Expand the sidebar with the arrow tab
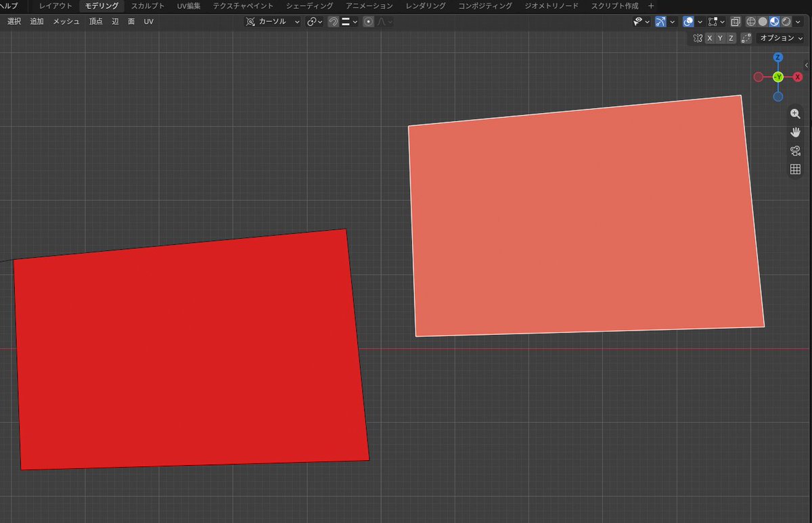The image size is (812, 523). pyautogui.click(x=807, y=65)
